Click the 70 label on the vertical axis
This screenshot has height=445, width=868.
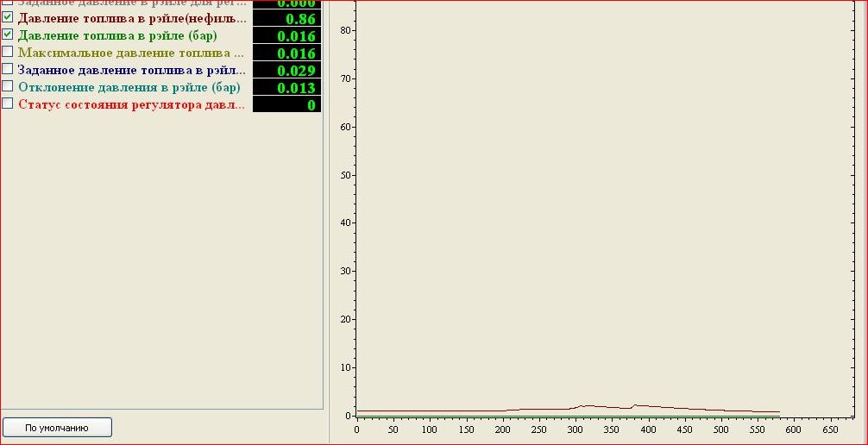coord(346,78)
